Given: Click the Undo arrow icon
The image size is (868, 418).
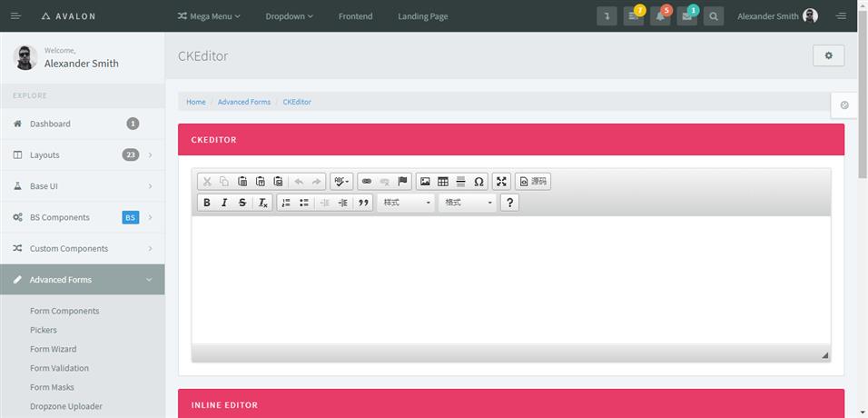Looking at the screenshot, I should tap(299, 181).
